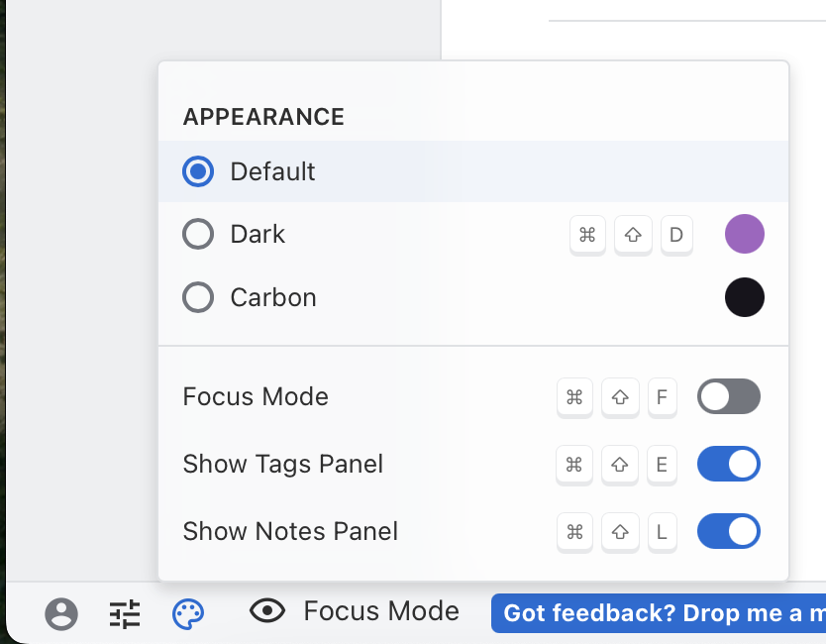Select the Default appearance radio button
This screenshot has height=644, width=826.
199,171
